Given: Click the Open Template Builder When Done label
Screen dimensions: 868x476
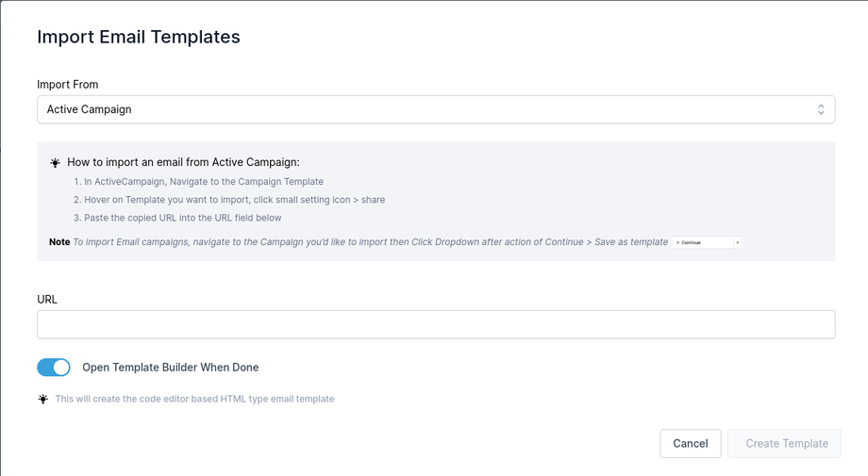Looking at the screenshot, I should coord(171,368).
